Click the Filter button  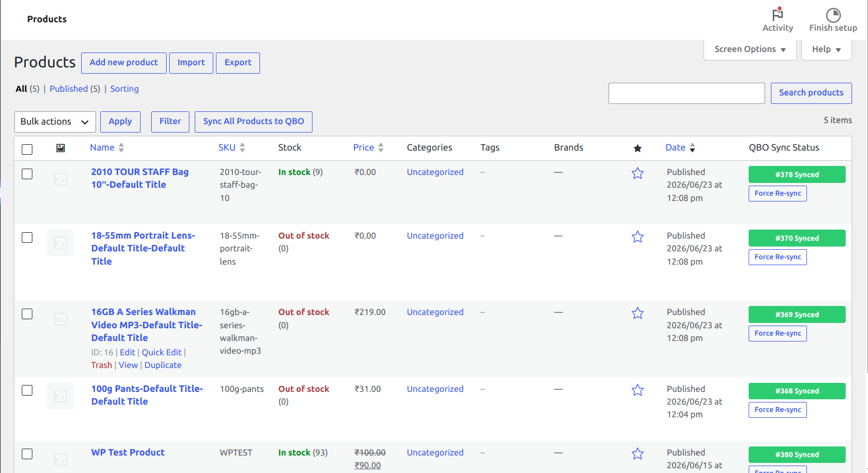170,122
